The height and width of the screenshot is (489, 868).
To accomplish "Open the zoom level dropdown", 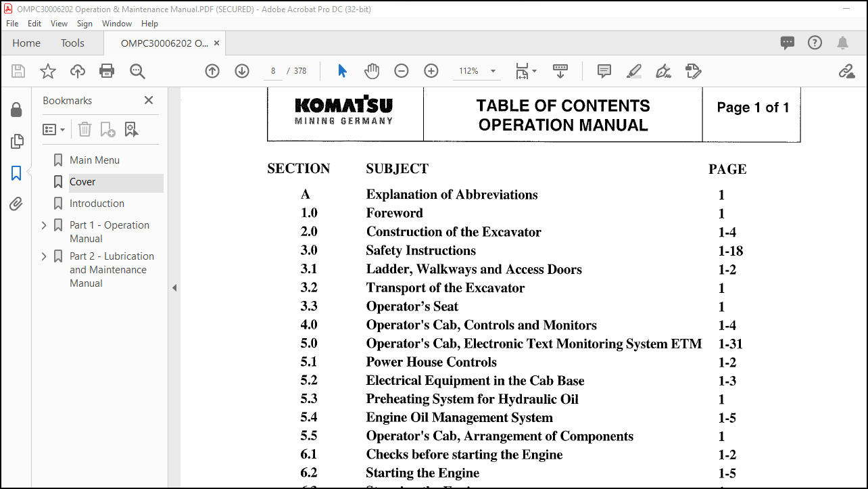I will (x=493, y=71).
